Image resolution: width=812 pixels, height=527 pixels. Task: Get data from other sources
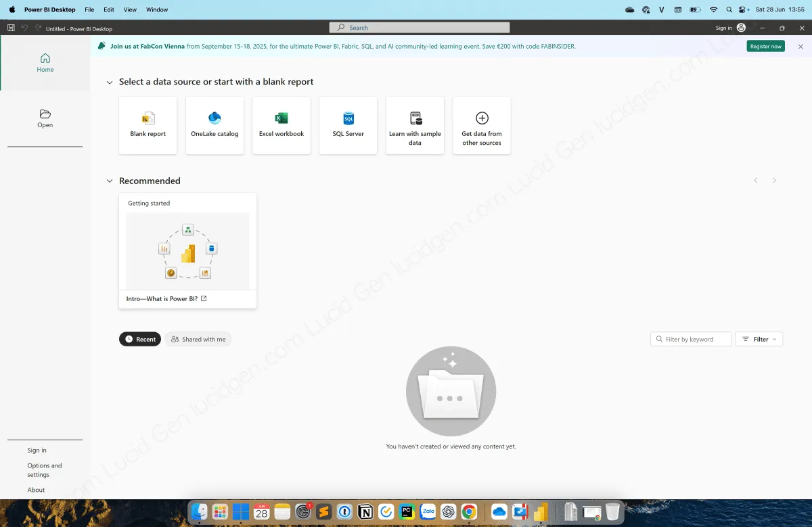tap(481, 125)
